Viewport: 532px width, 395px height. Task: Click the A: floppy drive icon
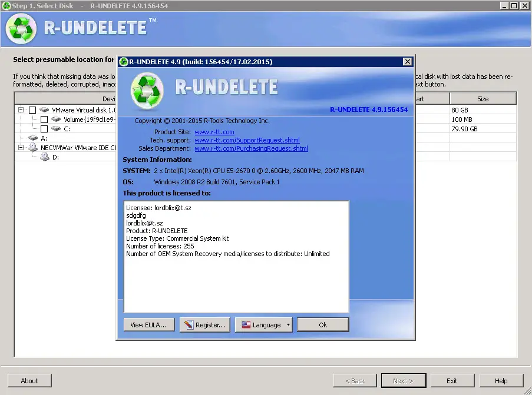33,138
